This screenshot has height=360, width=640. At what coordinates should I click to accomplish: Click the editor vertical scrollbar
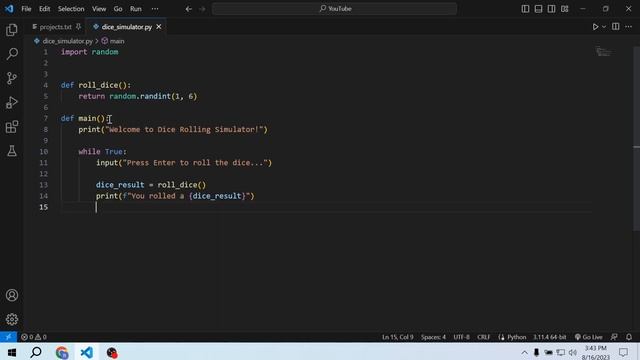click(x=636, y=139)
